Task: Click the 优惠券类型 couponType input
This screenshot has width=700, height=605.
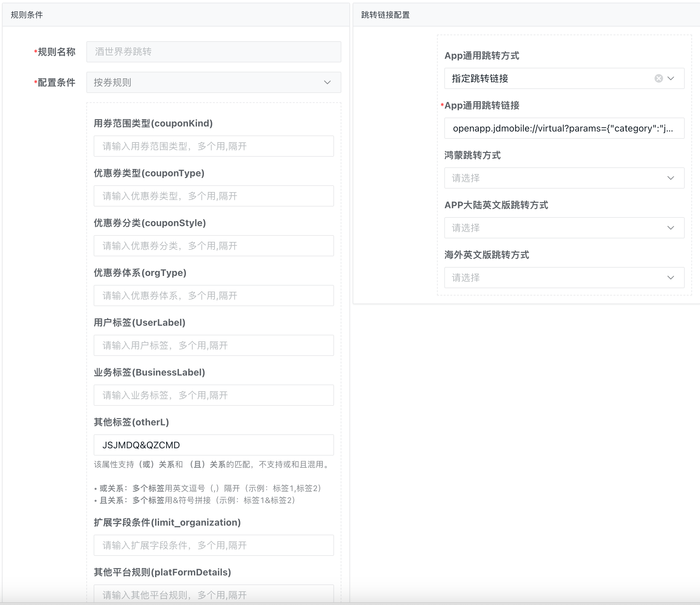Action: (214, 196)
